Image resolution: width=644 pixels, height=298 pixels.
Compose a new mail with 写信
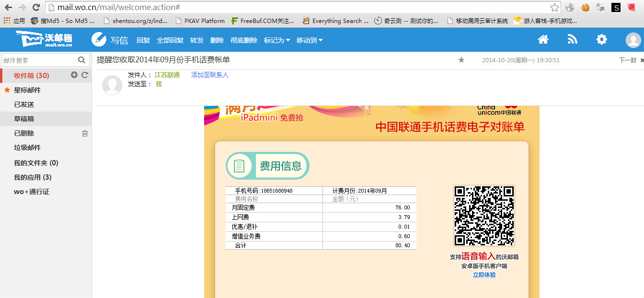click(110, 40)
